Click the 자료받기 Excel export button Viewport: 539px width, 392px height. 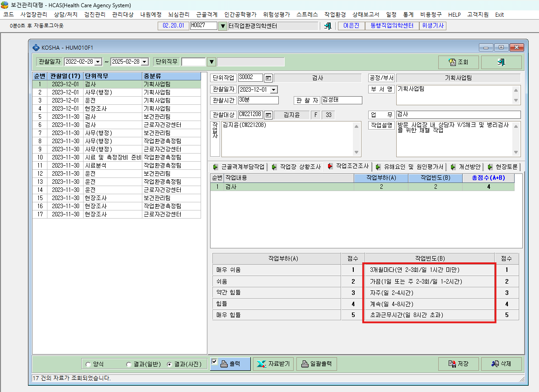coord(274,364)
